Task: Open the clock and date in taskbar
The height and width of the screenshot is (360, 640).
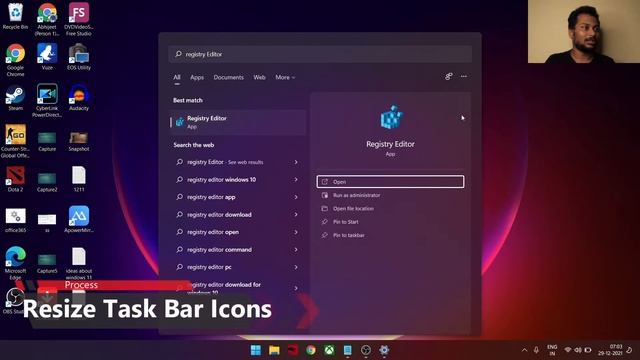Action: (x=611, y=350)
